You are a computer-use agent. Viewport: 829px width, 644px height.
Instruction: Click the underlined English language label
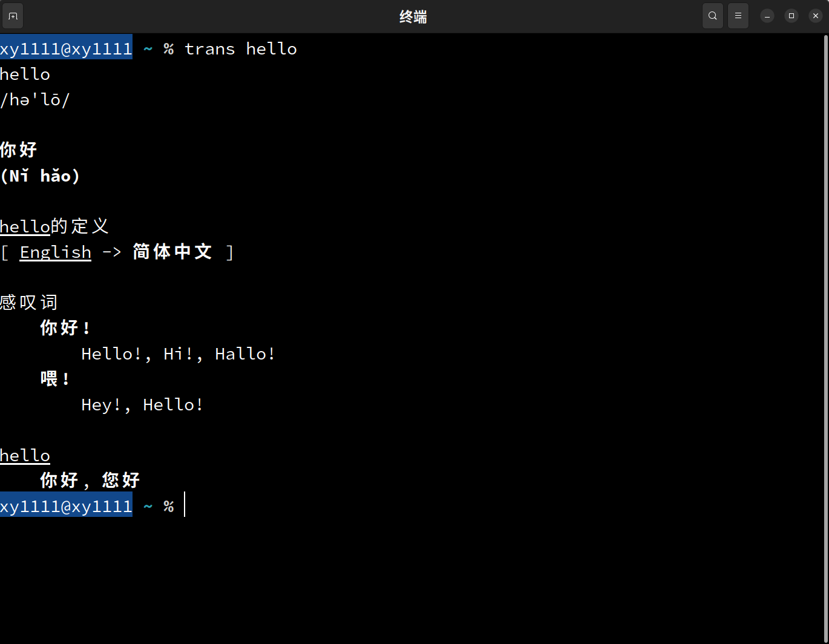(x=55, y=252)
